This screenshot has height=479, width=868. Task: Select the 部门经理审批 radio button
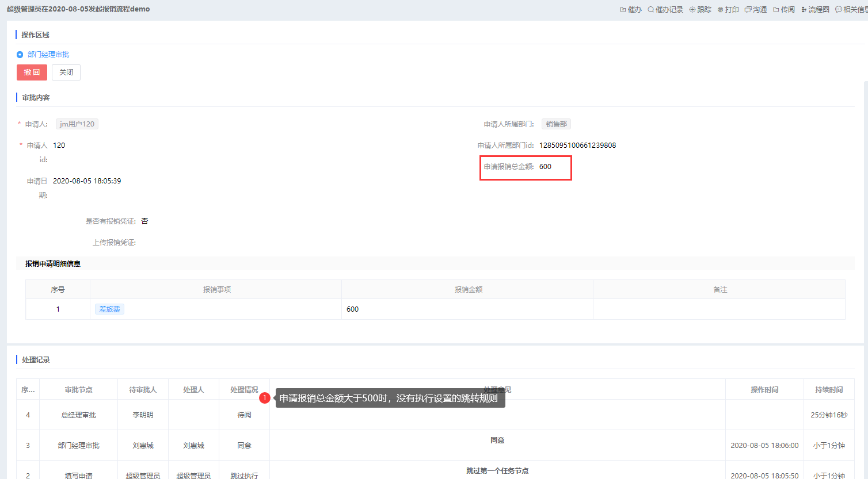point(20,55)
